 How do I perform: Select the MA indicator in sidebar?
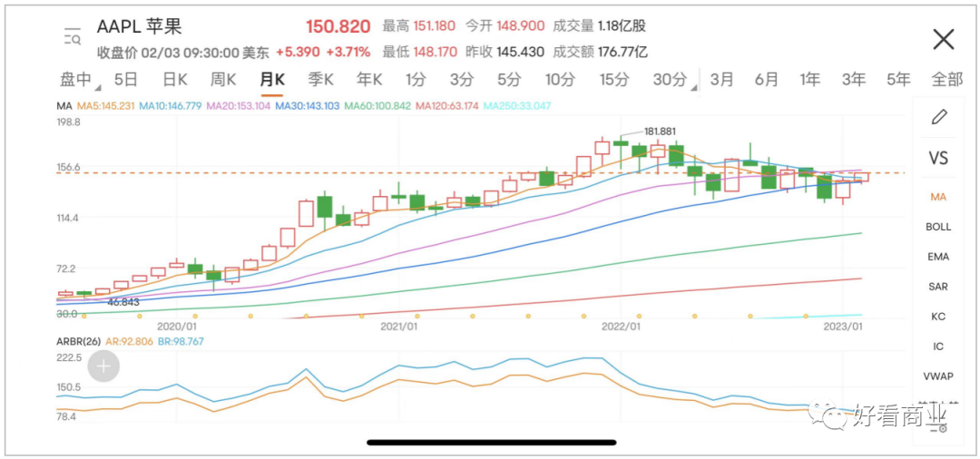938,197
